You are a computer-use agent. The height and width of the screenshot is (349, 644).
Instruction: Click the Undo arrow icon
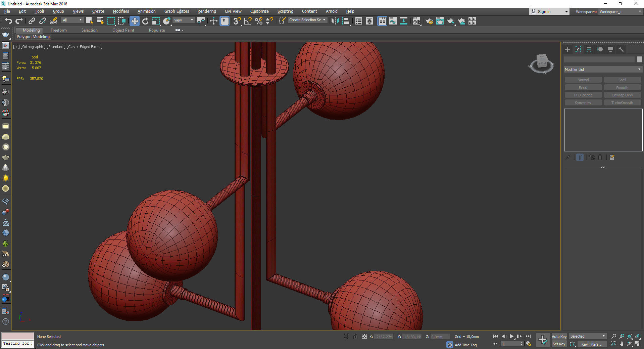click(x=8, y=21)
